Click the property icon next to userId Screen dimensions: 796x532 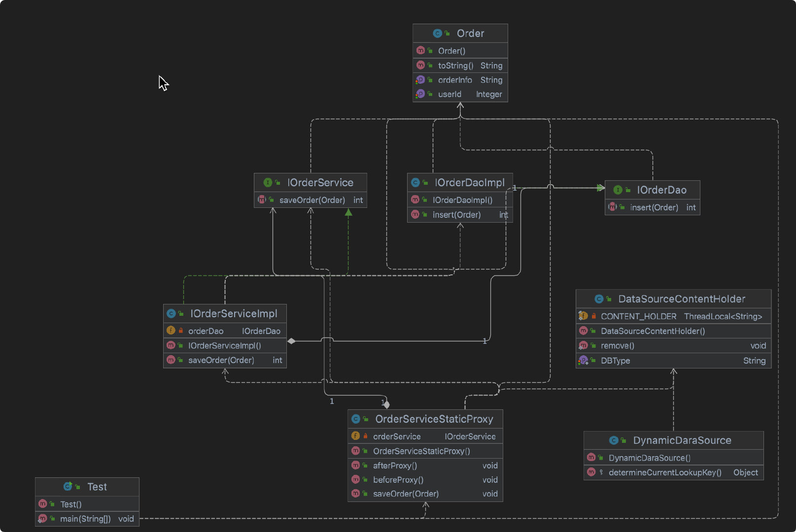(420, 94)
